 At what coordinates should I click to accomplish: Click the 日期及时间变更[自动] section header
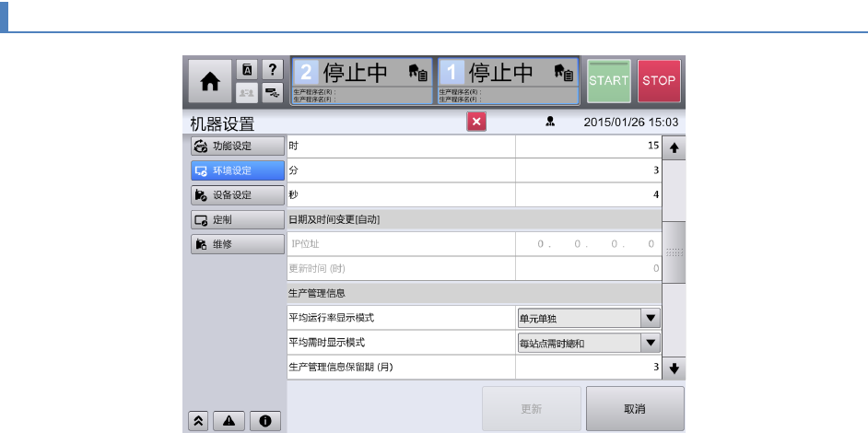(475, 219)
